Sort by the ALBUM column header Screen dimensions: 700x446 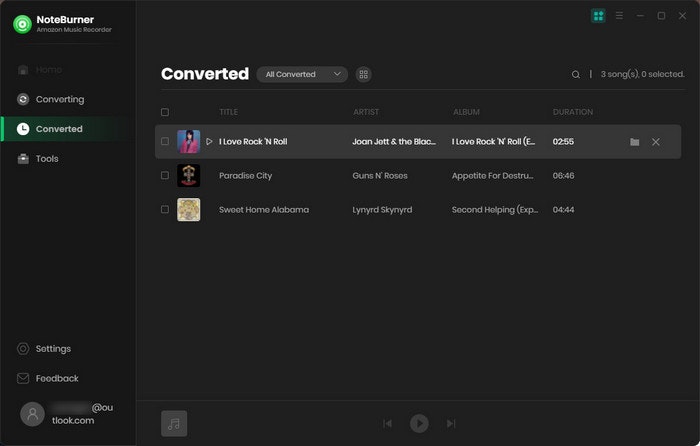[x=467, y=112]
